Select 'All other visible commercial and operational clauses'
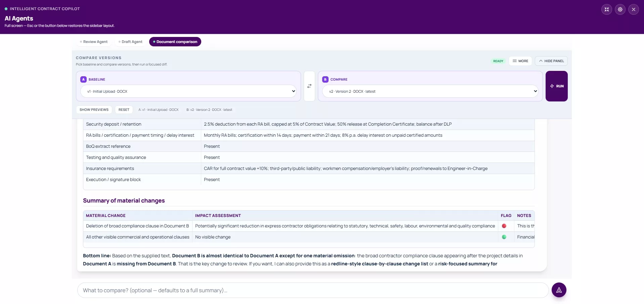This screenshot has height=304, width=644. coord(138,237)
